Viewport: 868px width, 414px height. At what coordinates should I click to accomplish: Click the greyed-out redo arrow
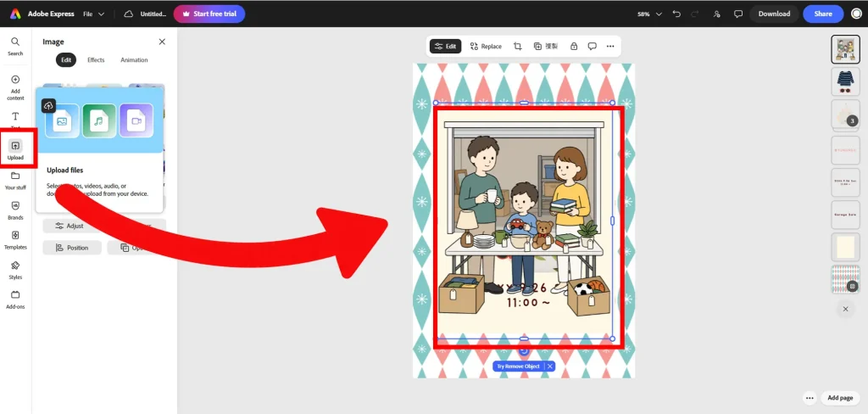695,14
